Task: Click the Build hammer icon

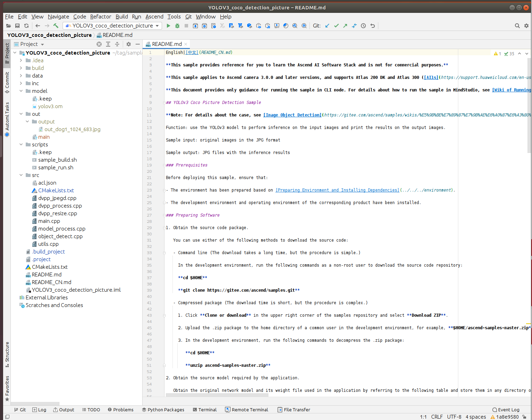Action: [56, 26]
